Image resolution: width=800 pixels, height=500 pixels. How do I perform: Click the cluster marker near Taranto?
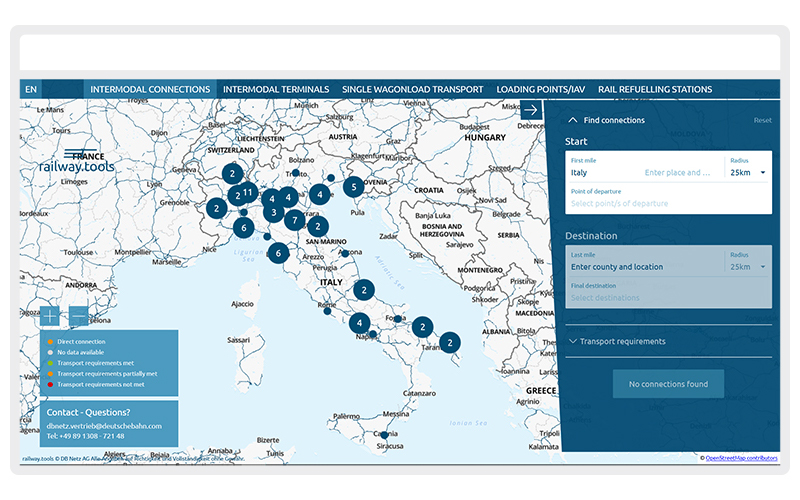450,343
